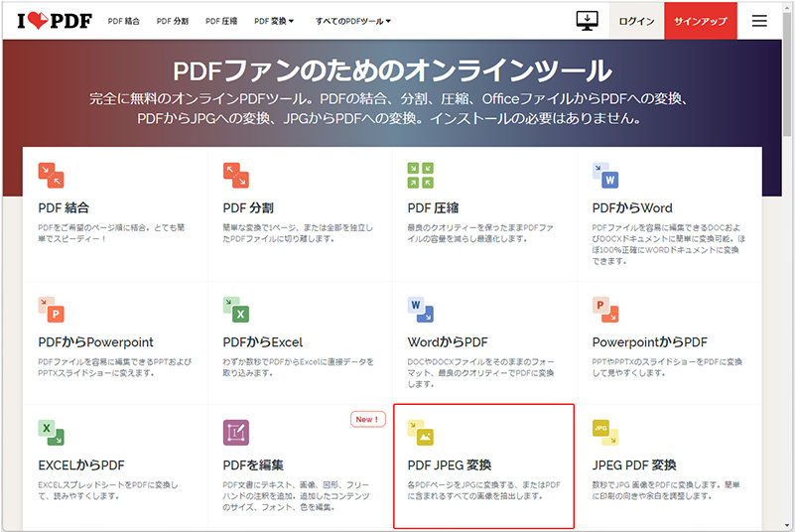Open the EXCELからPDF title link
The width and height of the screenshot is (795, 532).
pos(81,465)
